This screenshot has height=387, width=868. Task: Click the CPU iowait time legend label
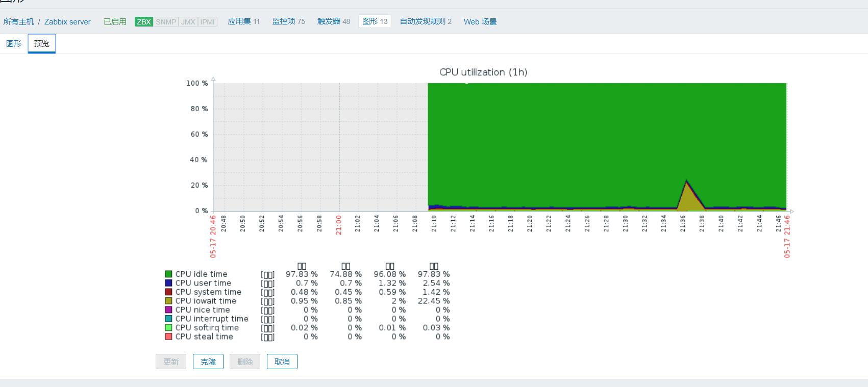click(x=206, y=301)
